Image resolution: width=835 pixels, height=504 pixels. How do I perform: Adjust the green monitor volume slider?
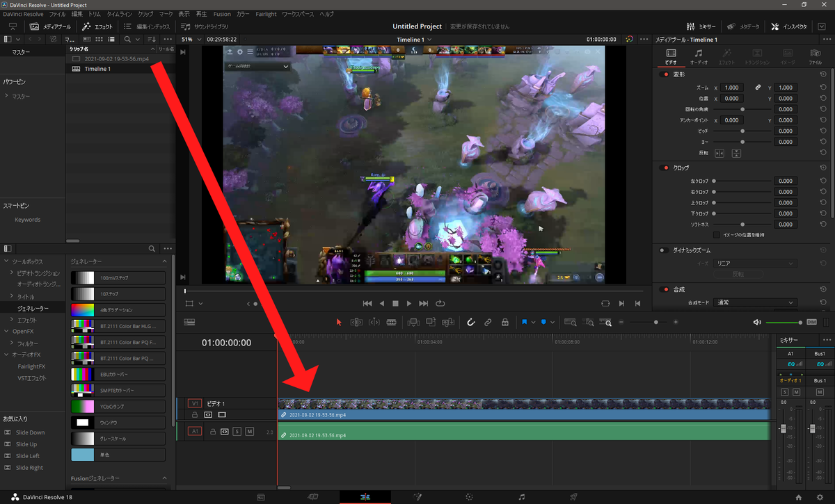click(x=784, y=323)
